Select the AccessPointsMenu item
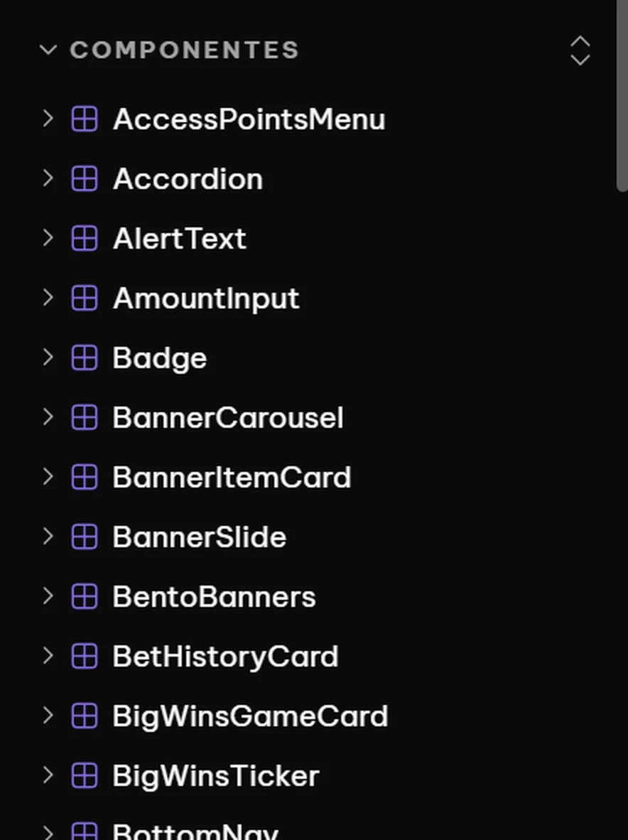The width and height of the screenshot is (628, 840). pos(249,119)
